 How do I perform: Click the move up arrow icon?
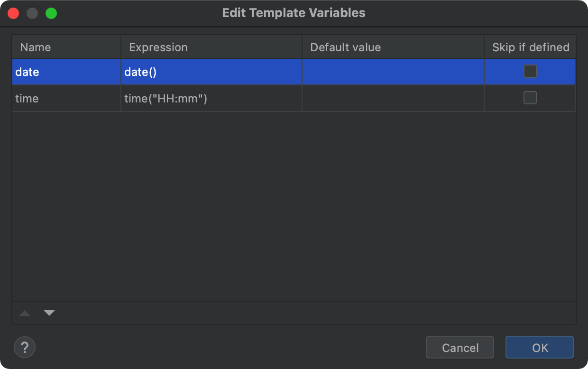[x=25, y=313]
